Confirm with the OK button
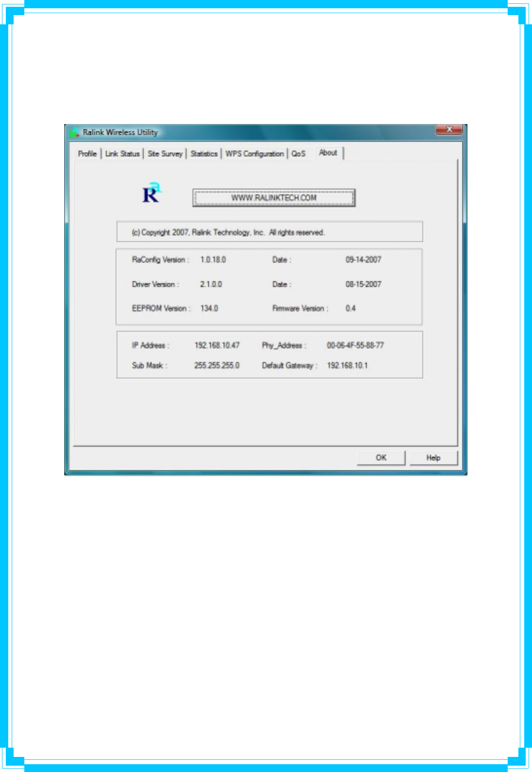Viewport: 532px width, 772px height. (381, 458)
